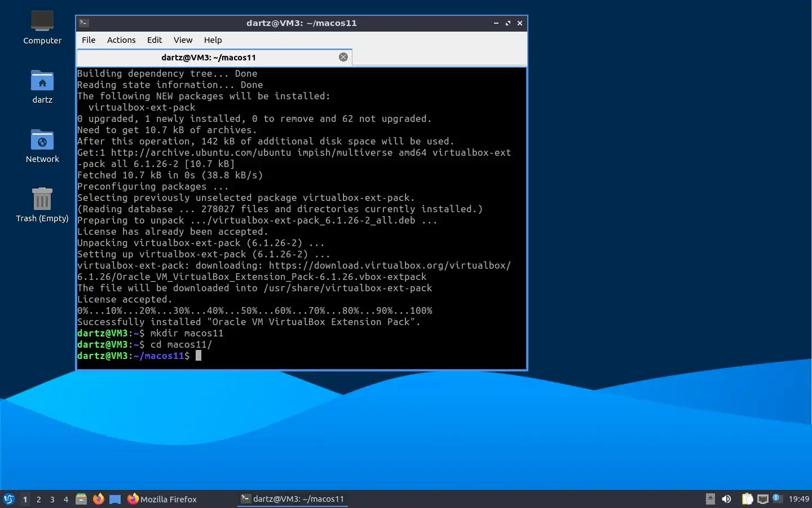The width and height of the screenshot is (812, 508).
Task: Click the dartz@VM3 terminal taskbar button
Action: click(293, 499)
